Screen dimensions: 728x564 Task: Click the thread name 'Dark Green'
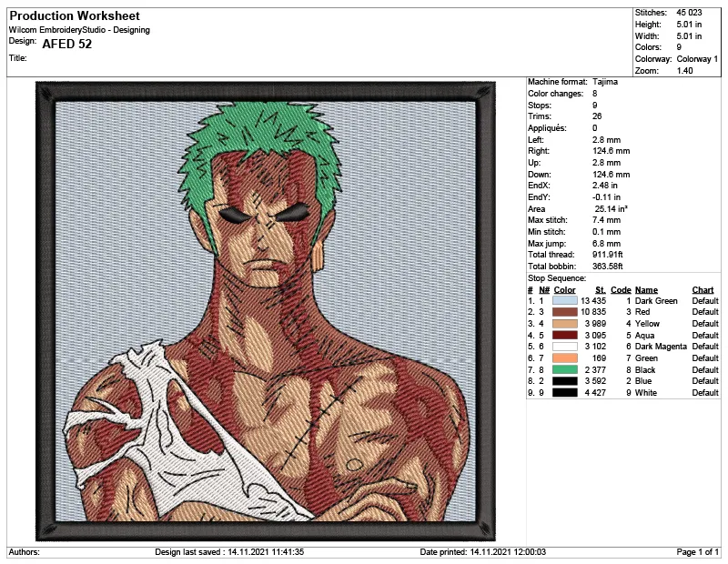tap(656, 301)
